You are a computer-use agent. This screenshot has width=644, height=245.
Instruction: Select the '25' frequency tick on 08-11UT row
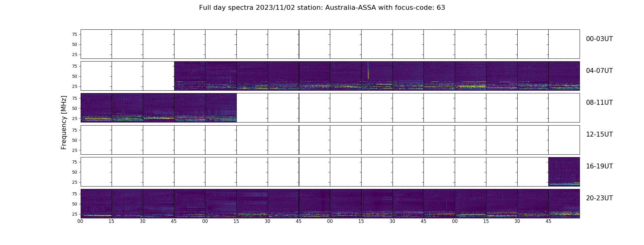(75, 118)
